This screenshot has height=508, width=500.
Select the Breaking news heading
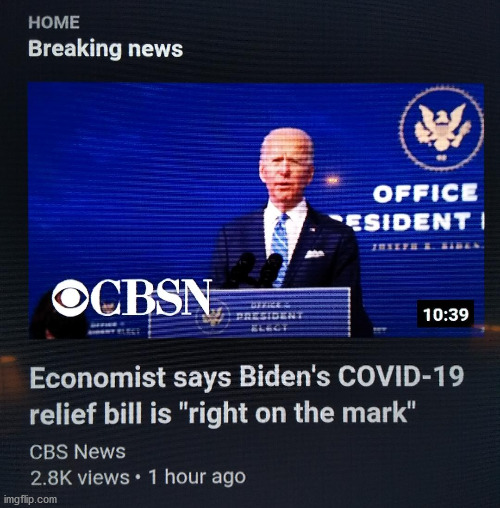[x=106, y=49]
